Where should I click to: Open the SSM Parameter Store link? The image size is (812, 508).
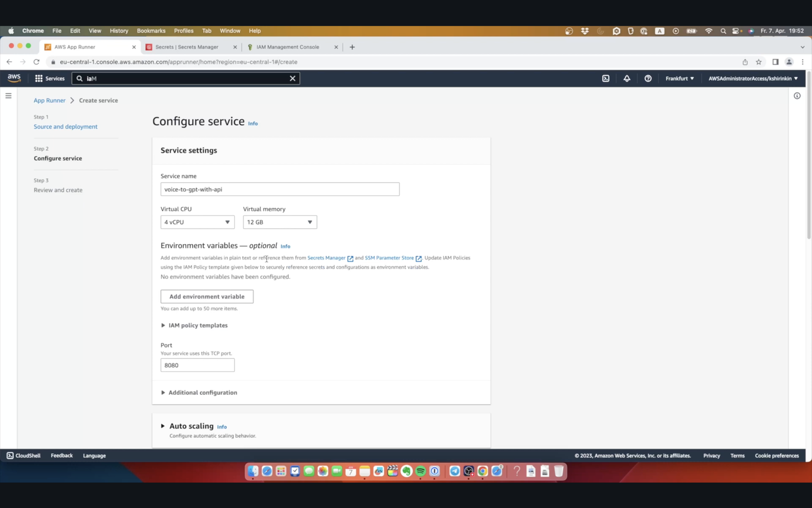[x=393, y=258]
